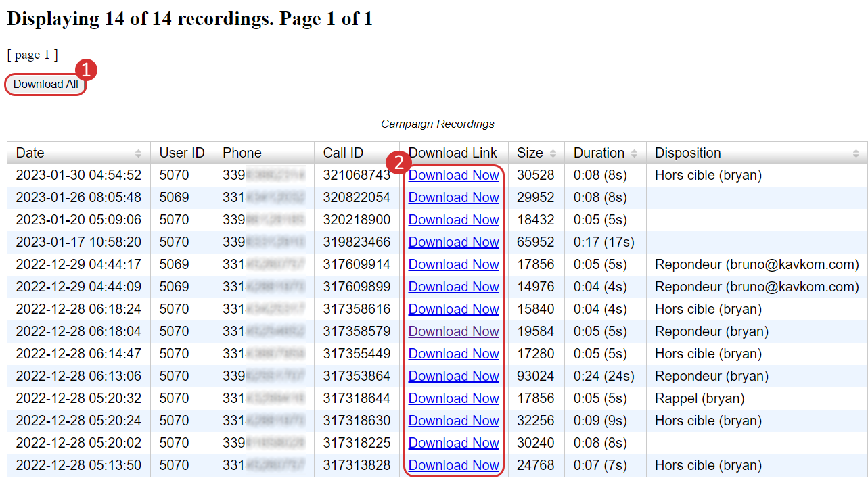Click date 2023-01-30 04:54:52
Image resolution: width=868 pixels, height=478 pixels.
78,175
